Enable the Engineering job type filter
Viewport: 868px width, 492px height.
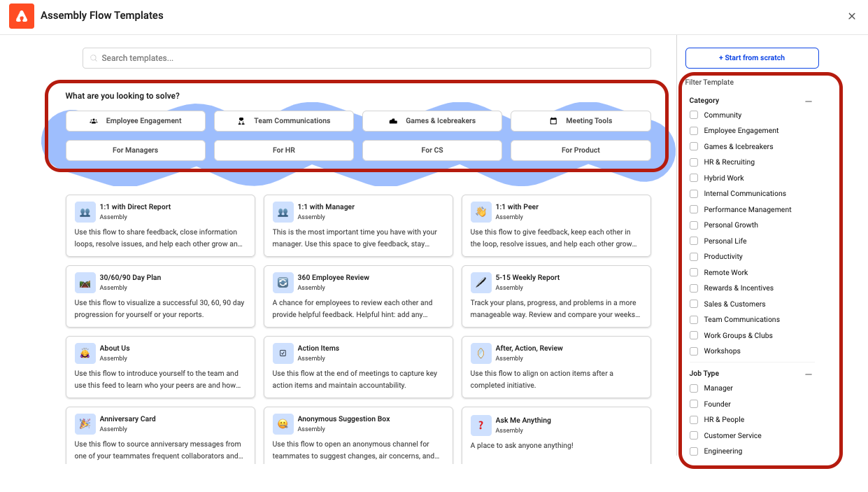coord(694,451)
